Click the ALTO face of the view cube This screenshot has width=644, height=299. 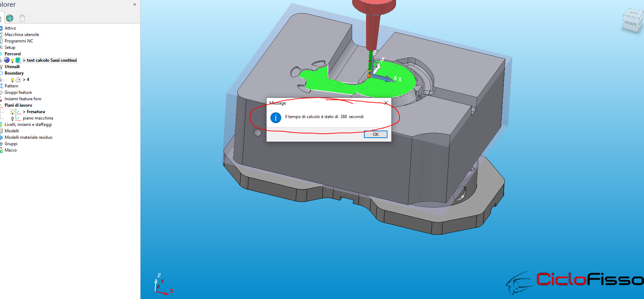pos(634,13)
